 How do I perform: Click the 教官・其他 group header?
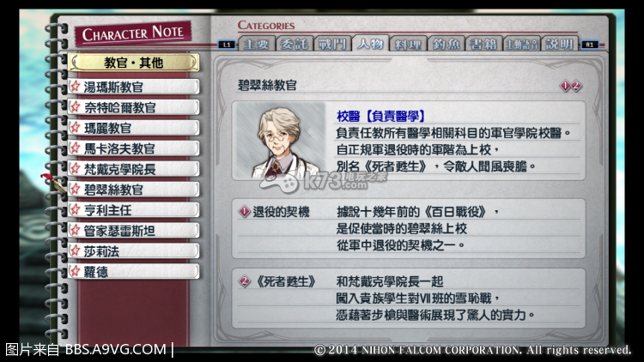[134, 63]
